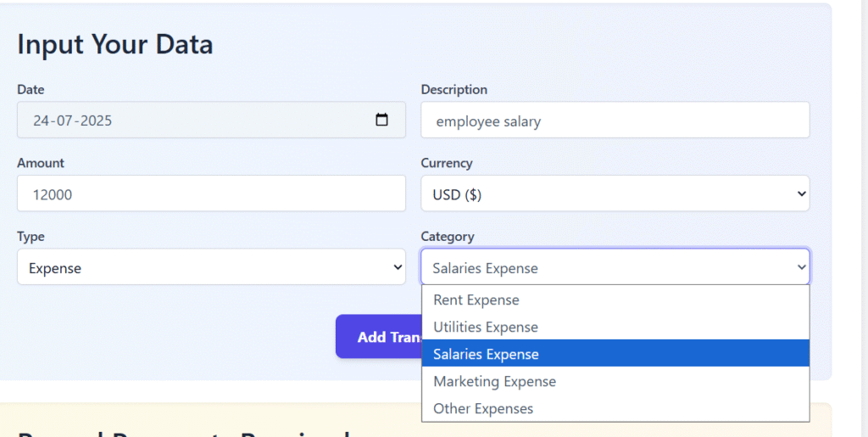
Task: Choose Rent Expense from the category list
Action: (x=615, y=300)
